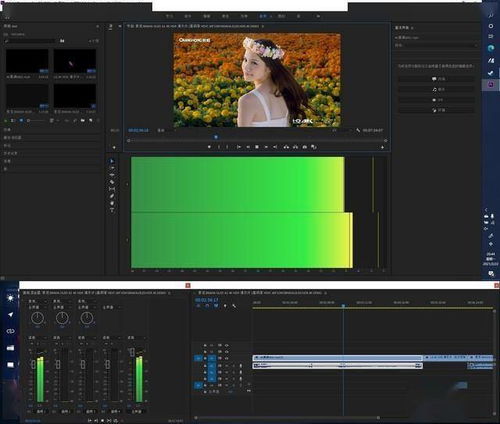The image size is (500, 424).
Task: Switch Project panel to Icon view
Action: [x=21, y=120]
